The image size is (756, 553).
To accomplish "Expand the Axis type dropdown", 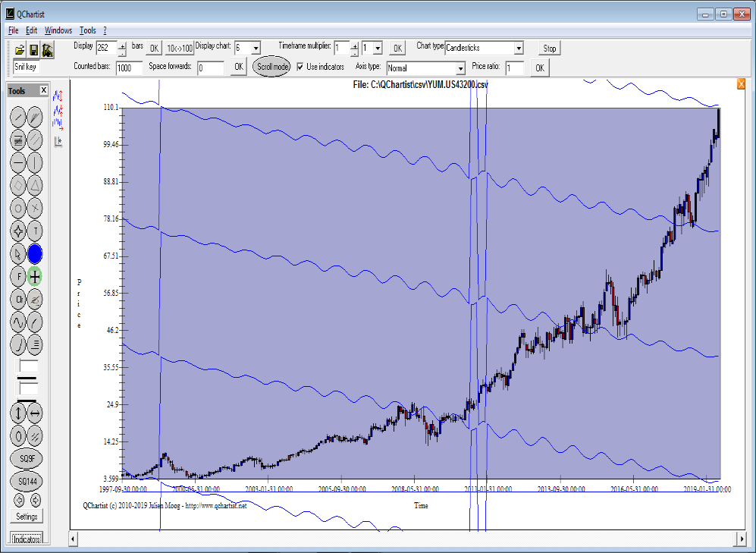I will [x=460, y=68].
